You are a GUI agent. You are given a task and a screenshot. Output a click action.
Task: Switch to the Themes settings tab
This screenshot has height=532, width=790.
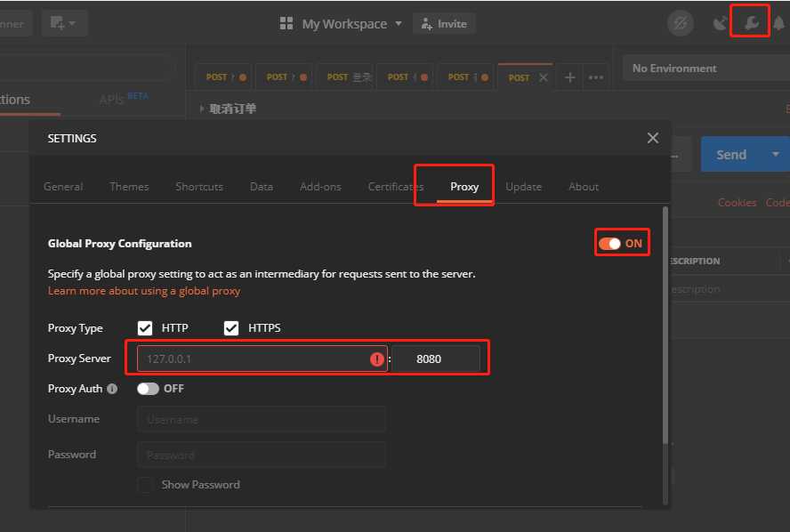click(129, 187)
